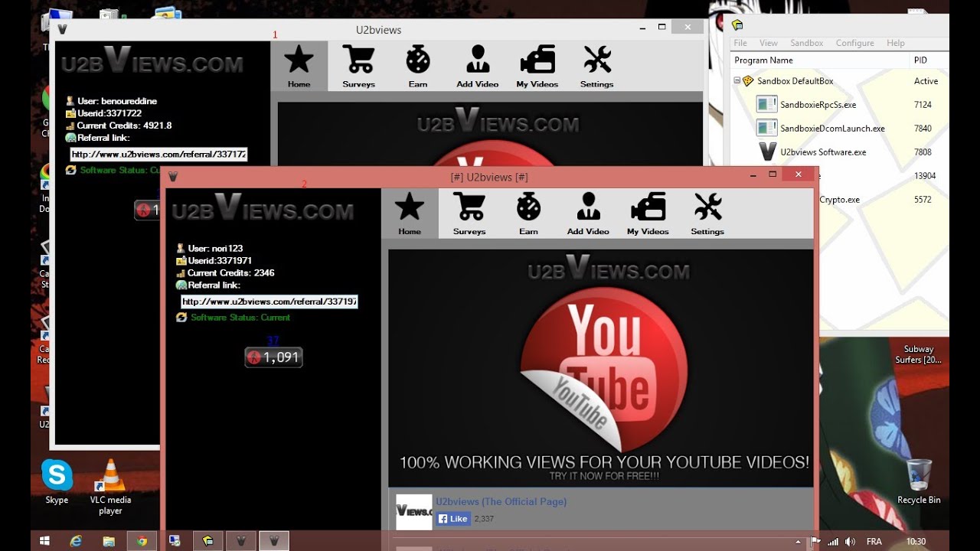Click the Facebook Like button
This screenshot has width=980, height=551.
(452, 519)
